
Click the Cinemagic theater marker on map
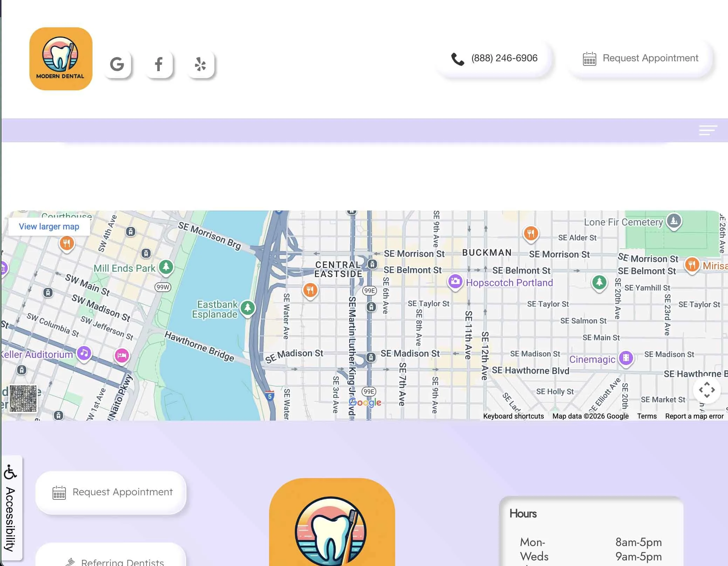(626, 359)
